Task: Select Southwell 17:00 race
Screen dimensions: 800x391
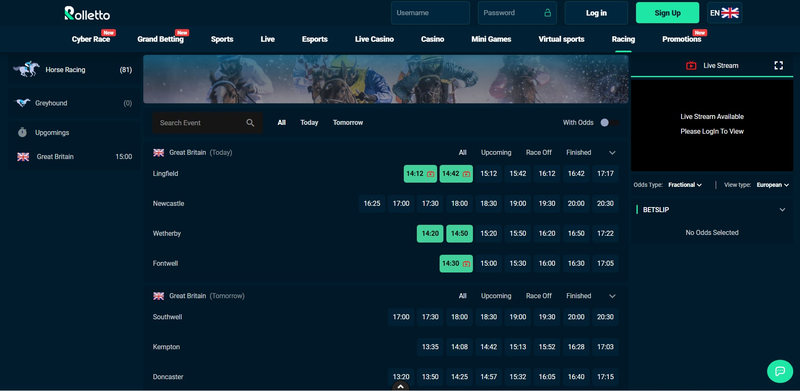Action: (401, 317)
